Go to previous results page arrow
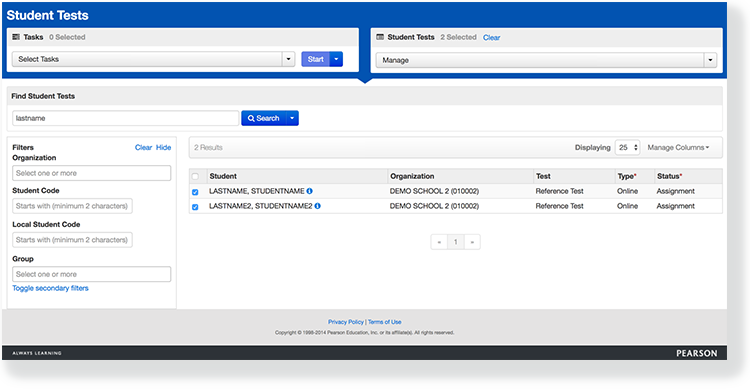This screenshot has height=390, width=750. coord(439,242)
